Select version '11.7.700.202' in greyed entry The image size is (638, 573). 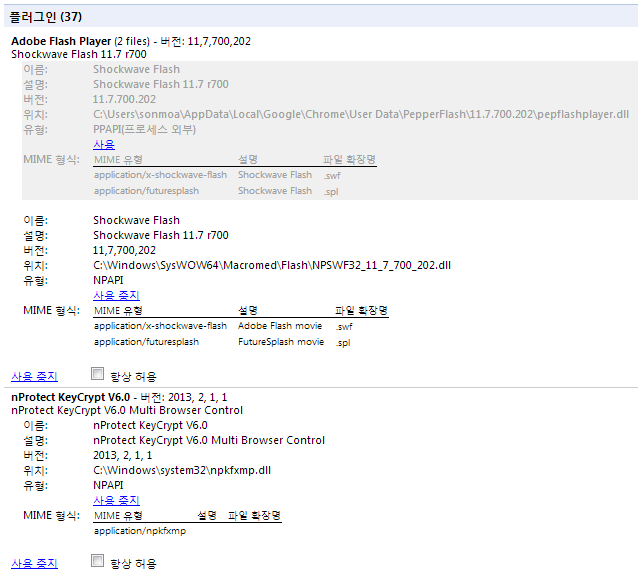(124, 99)
